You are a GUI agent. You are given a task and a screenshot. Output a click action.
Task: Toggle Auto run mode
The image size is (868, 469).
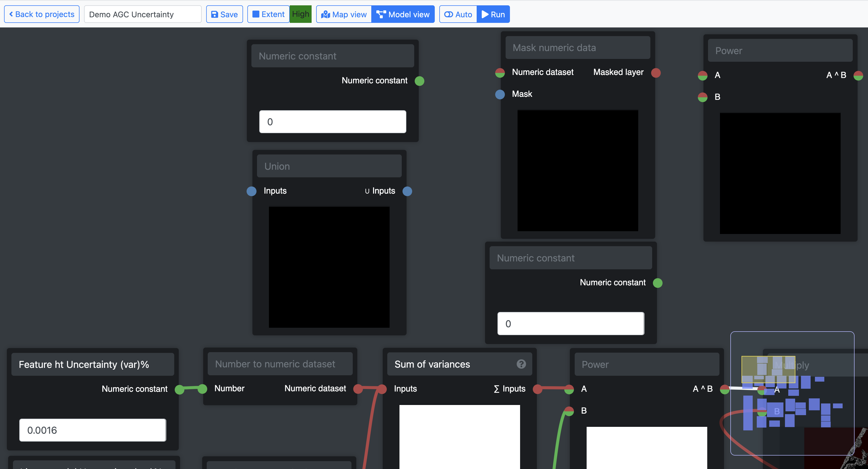click(458, 14)
